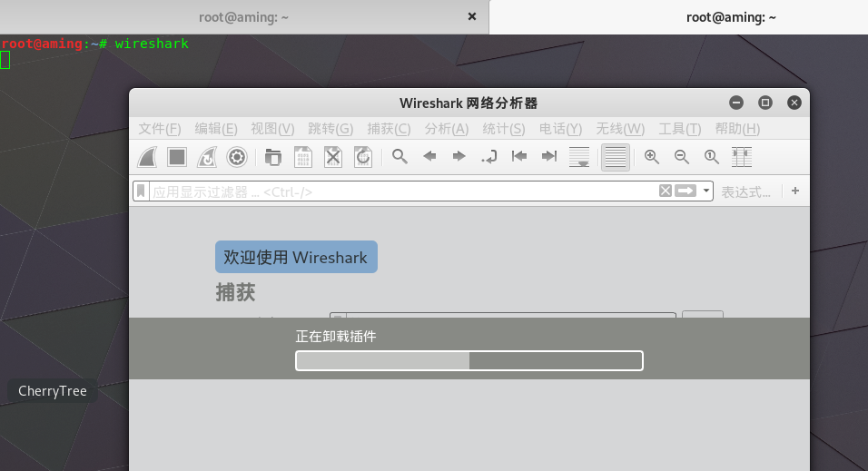Image resolution: width=868 pixels, height=471 pixels.
Task: Click the CherryTree label on the desktop
Action: pyautogui.click(x=53, y=391)
